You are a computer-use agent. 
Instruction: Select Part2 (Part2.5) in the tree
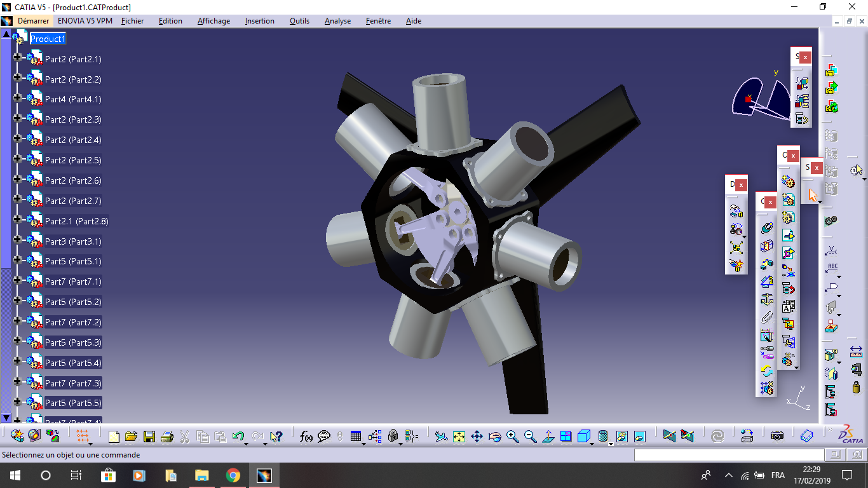point(73,160)
